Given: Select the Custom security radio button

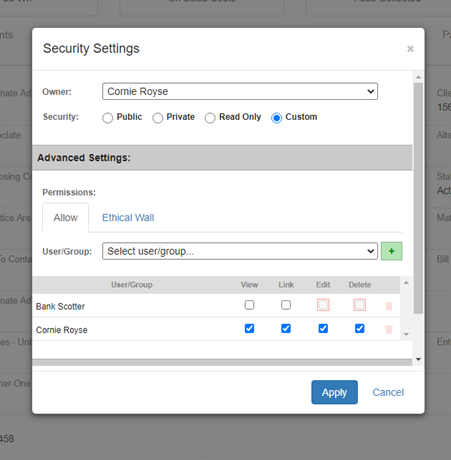Looking at the screenshot, I should coord(276,118).
